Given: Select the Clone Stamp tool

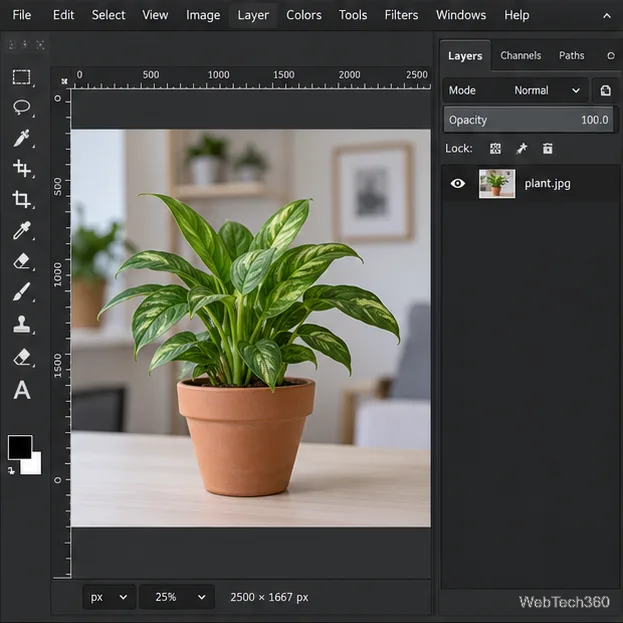Looking at the screenshot, I should [x=21, y=324].
